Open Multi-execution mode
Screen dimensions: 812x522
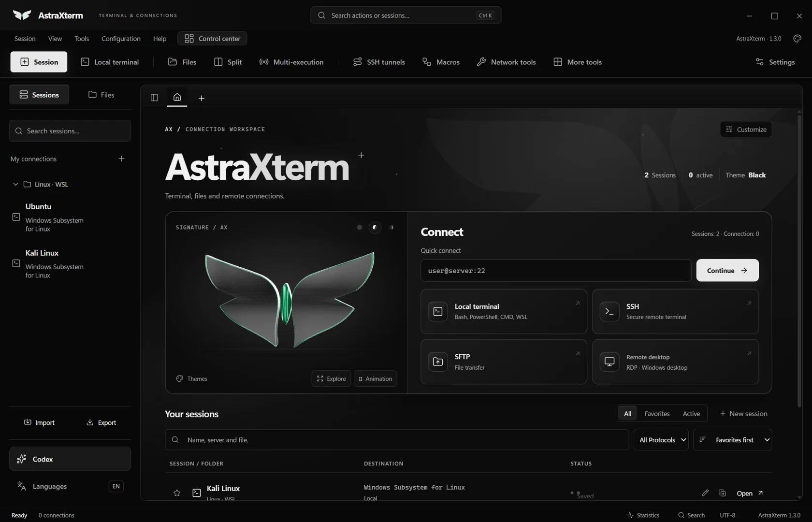point(291,62)
